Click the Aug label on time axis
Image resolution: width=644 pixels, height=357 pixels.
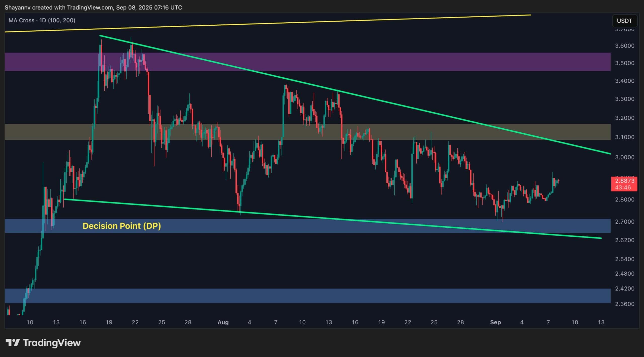pyautogui.click(x=223, y=322)
